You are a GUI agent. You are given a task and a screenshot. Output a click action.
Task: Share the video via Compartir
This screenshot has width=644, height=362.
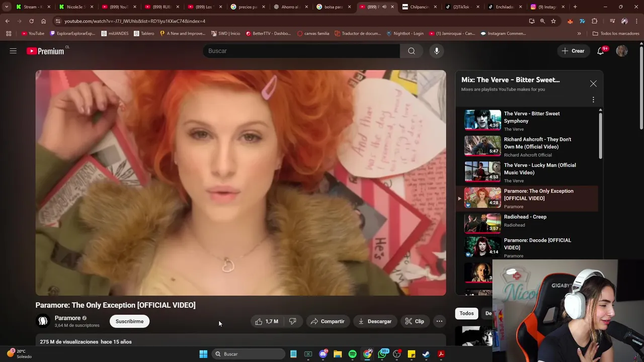click(328, 321)
